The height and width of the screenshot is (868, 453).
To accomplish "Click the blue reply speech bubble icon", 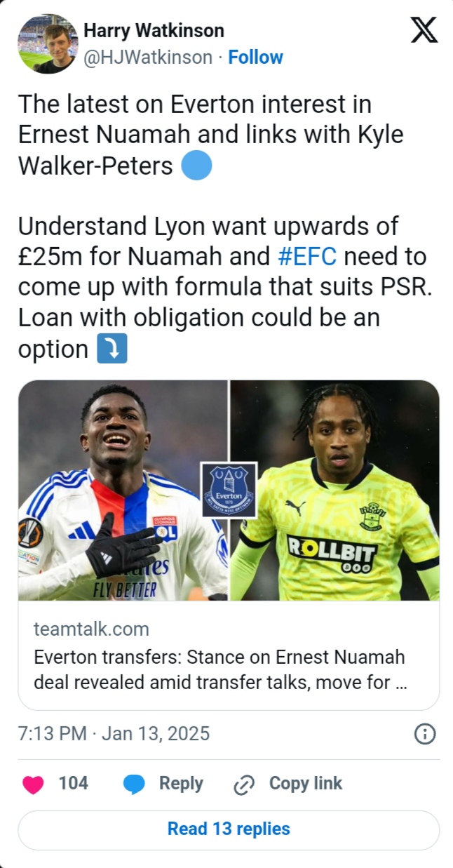I will (134, 784).
